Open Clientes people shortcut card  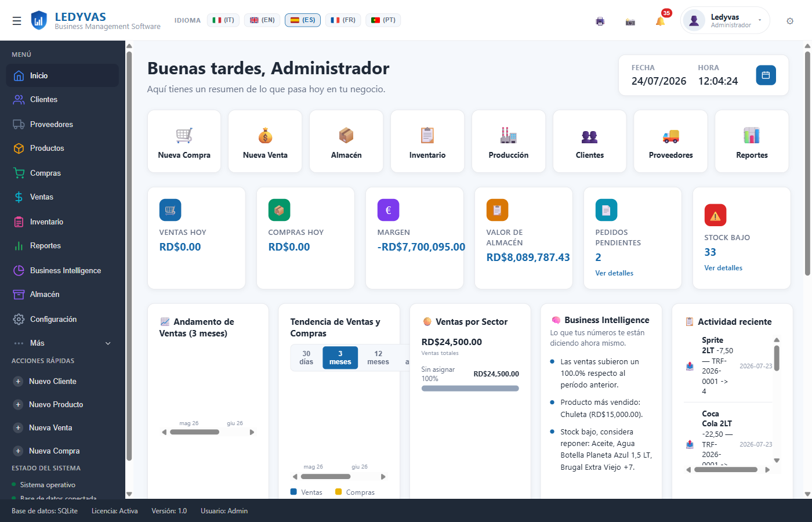tap(590, 142)
